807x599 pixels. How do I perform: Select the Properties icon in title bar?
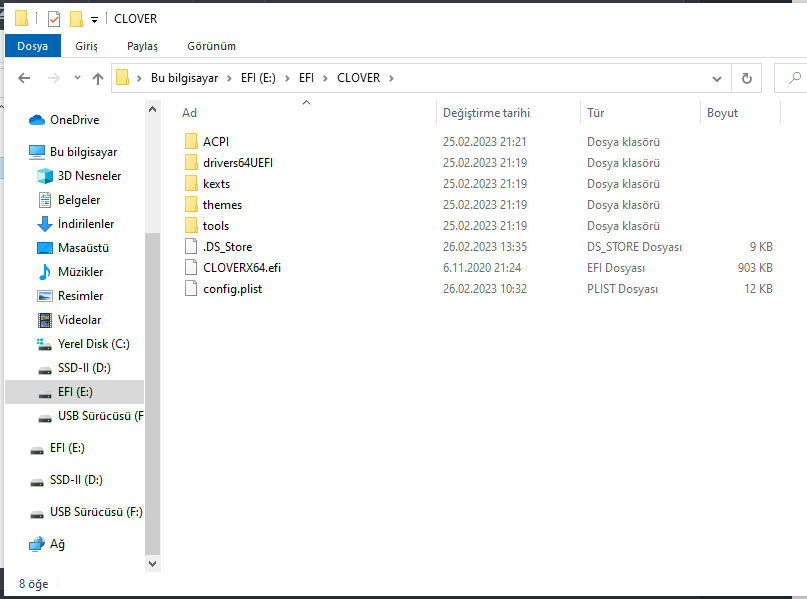click(x=54, y=19)
